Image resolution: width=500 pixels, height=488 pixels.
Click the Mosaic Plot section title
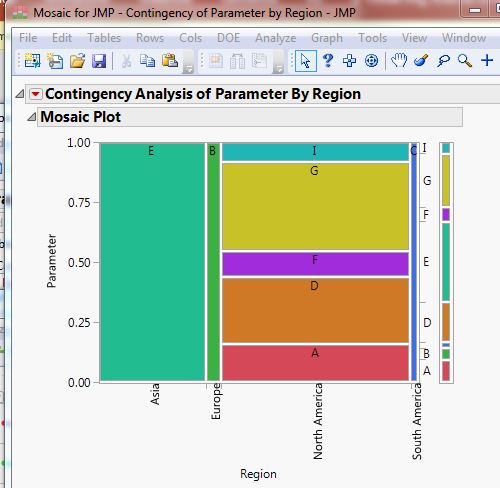[x=80, y=117]
